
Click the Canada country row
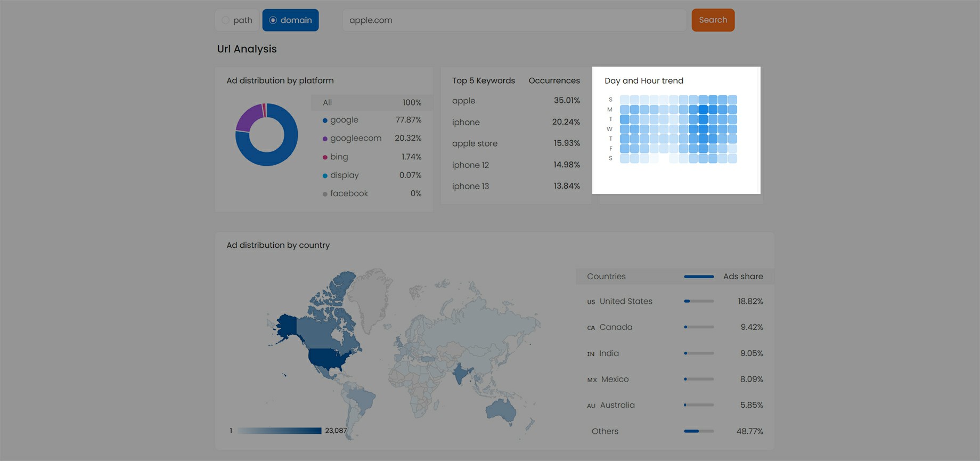click(675, 327)
